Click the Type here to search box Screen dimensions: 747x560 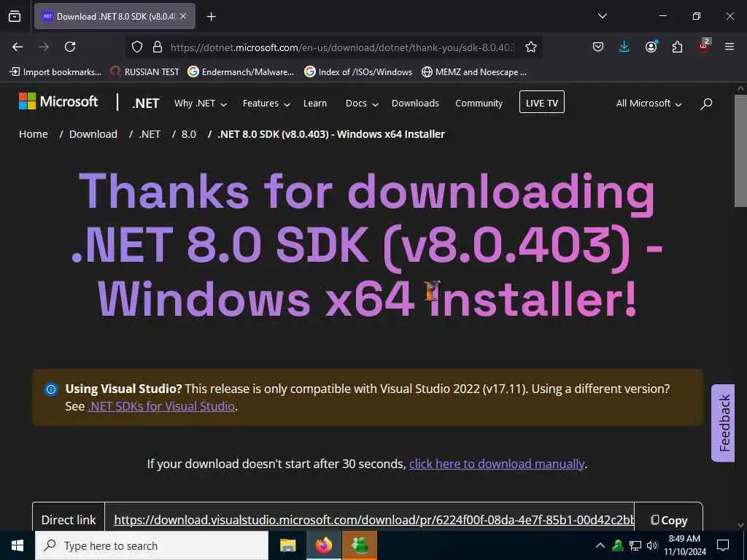pos(152,545)
